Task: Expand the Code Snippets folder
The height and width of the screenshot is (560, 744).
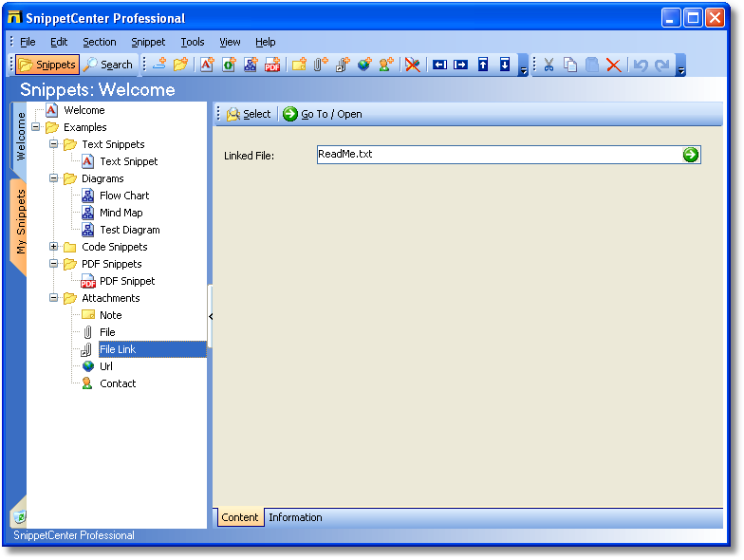Action: tap(53, 247)
